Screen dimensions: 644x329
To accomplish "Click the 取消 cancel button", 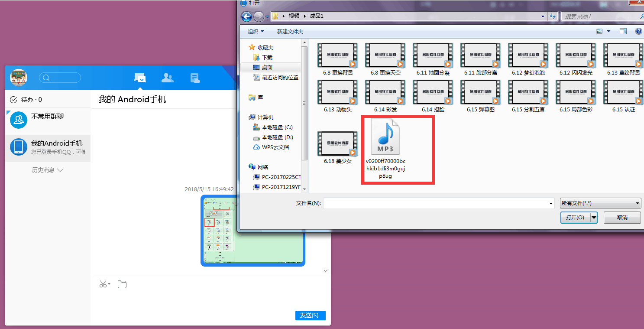I will 622,217.
